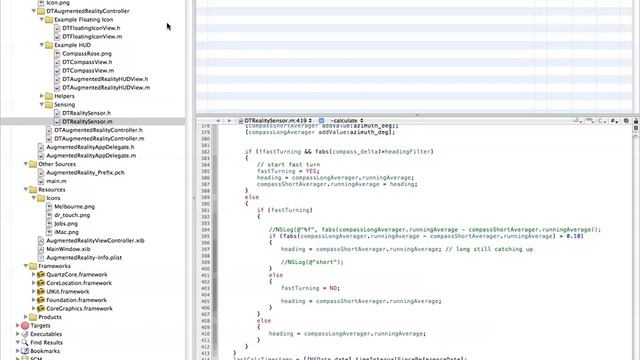Click the UIKit.framework toolbox icon
This screenshot has height=360, width=640.
point(41,291)
